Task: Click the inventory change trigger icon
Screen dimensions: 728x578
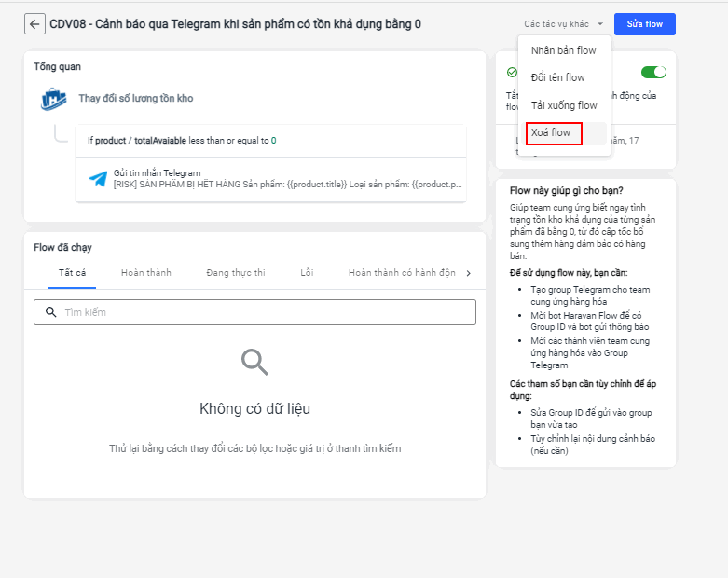Action: point(52,99)
